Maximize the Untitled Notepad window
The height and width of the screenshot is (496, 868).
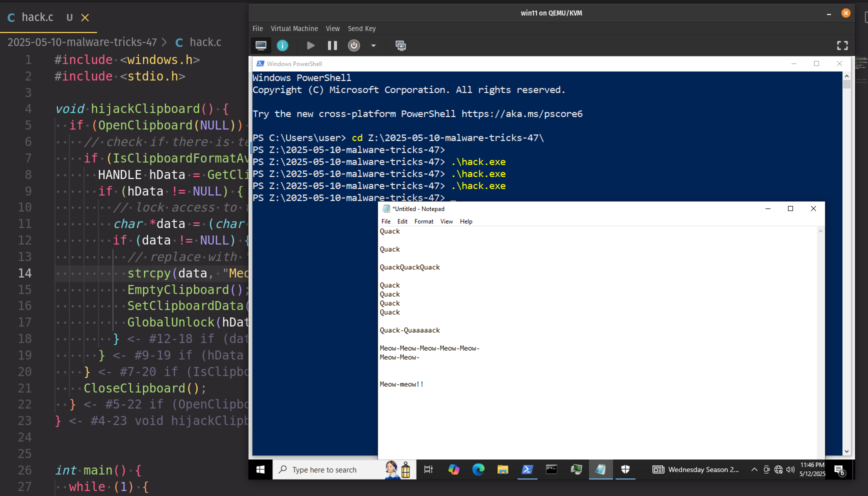pos(790,208)
